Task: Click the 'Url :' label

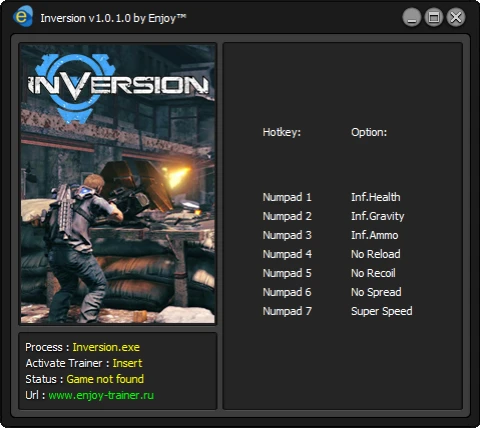Action: (35, 395)
